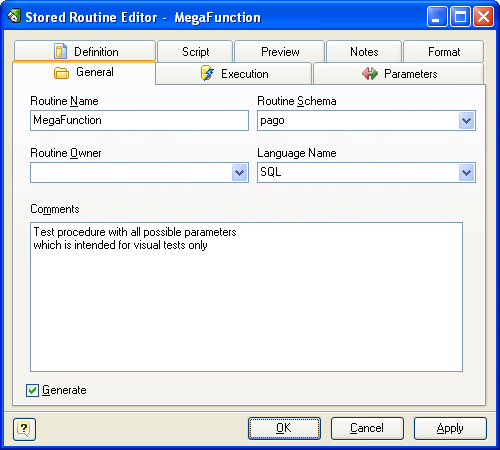This screenshot has width=500, height=450.
Task: Click the Execution lightning bolt icon
Action: tap(207, 73)
